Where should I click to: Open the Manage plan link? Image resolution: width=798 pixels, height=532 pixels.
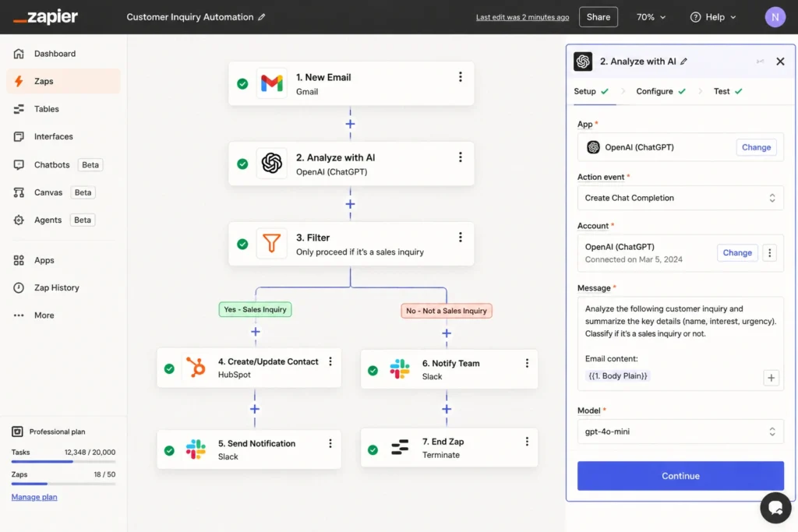34,497
